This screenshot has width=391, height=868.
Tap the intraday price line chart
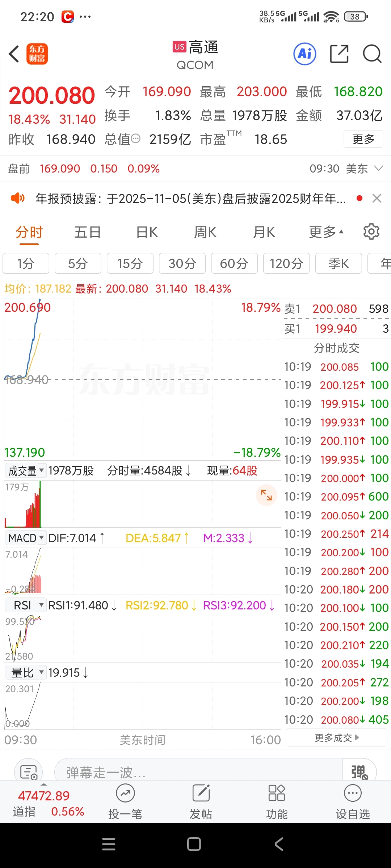coord(143,379)
